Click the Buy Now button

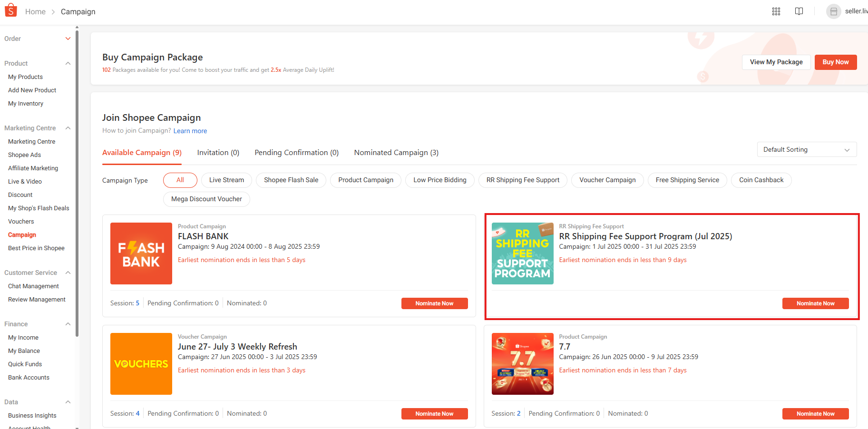coord(835,62)
